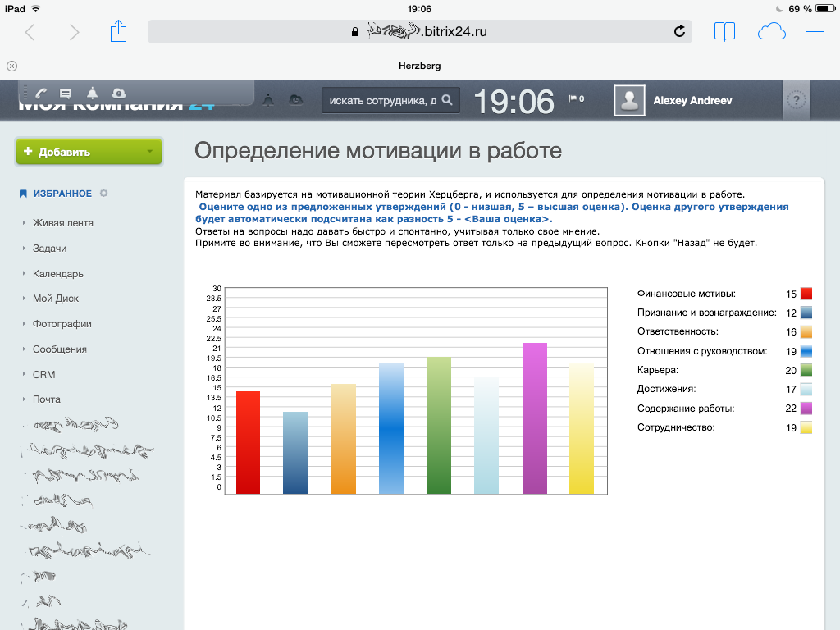Screen dimensions: 840x630
Task: Open a new tab with the plus icon
Action: pyautogui.click(x=815, y=32)
